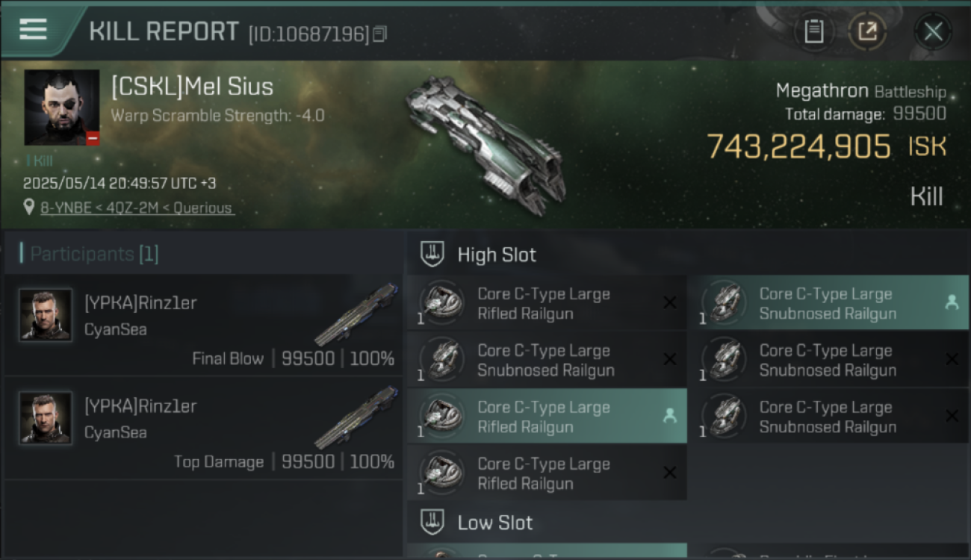Screen dimensions: 971x560
Task: Select first Core C-Type Large Rifled Railgun
Action: click(547, 304)
